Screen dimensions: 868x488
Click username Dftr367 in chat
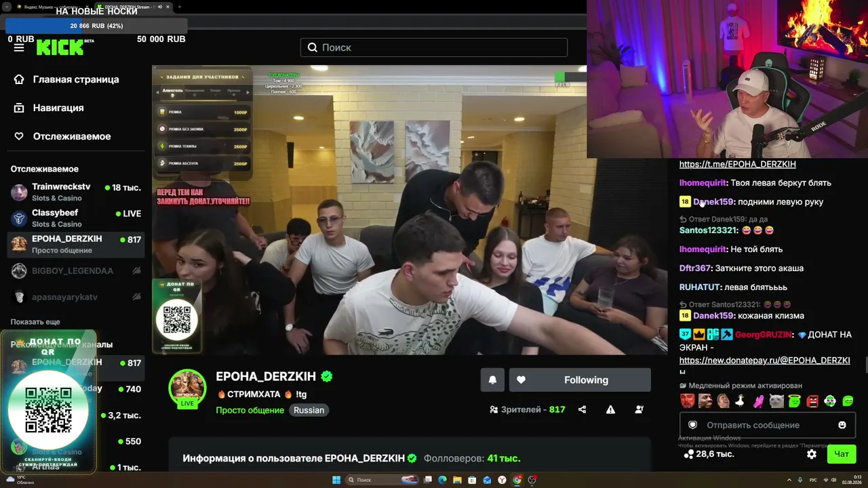click(x=695, y=268)
